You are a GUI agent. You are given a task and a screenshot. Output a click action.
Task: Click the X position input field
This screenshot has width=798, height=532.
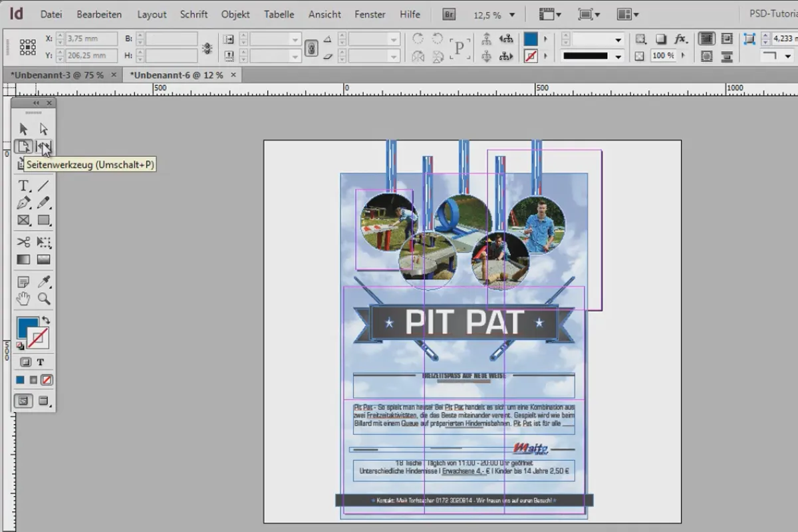pyautogui.click(x=91, y=39)
